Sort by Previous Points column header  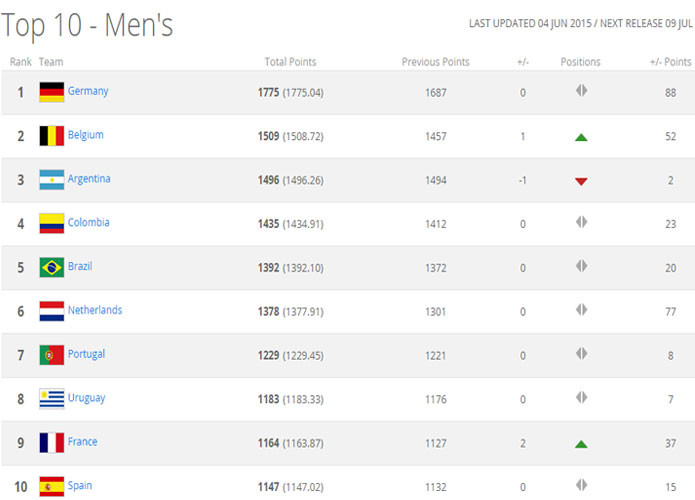click(435, 62)
